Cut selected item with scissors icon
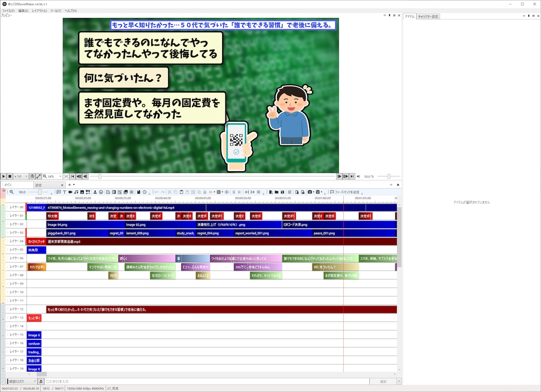541x392 pixels. pyautogui.click(x=170, y=192)
